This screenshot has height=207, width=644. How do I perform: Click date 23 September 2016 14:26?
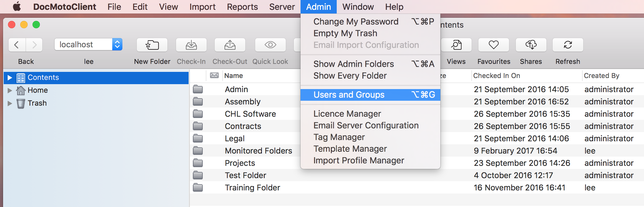522,163
